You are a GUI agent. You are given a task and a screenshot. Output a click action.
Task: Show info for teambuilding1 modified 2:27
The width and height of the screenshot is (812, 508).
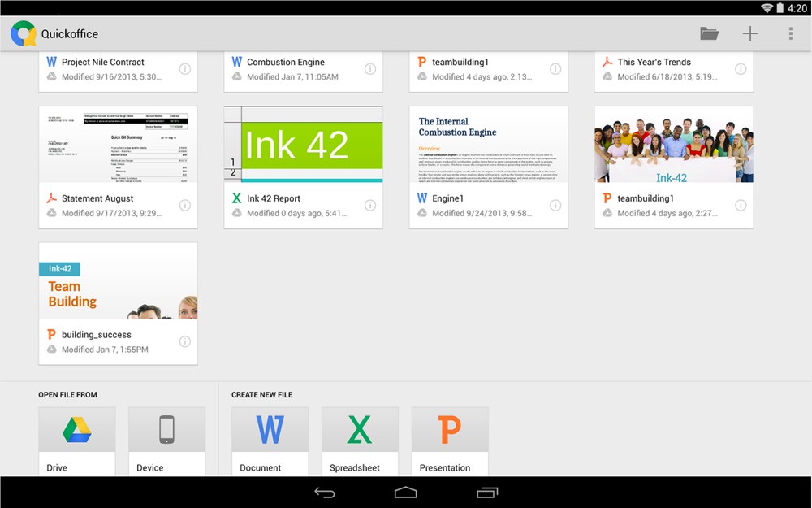click(x=741, y=206)
